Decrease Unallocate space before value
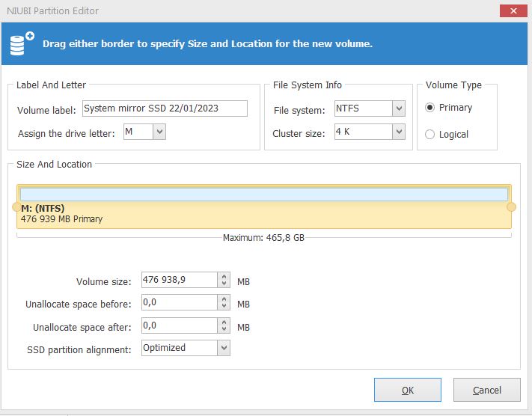This screenshot has height=416, width=532. tap(224, 306)
